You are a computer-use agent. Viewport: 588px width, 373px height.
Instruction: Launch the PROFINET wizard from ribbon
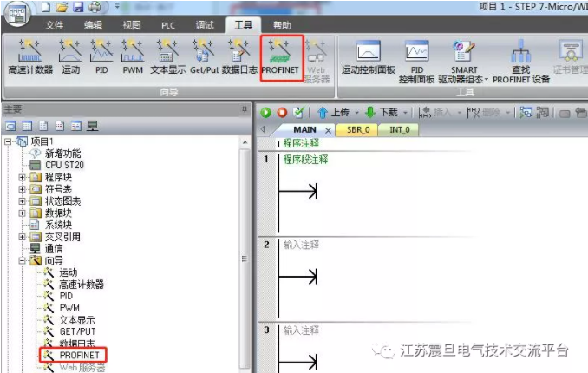[x=280, y=56]
